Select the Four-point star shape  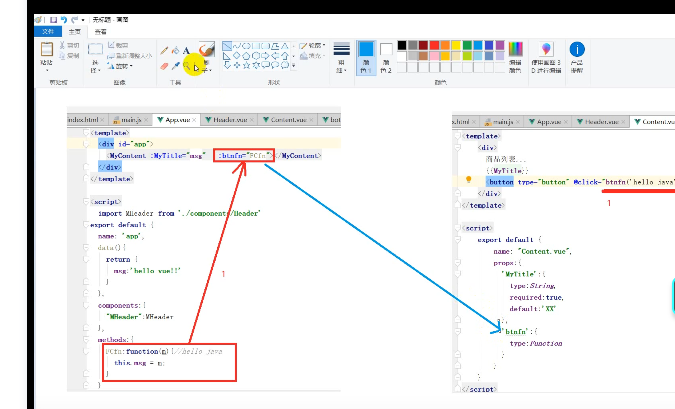(237, 65)
